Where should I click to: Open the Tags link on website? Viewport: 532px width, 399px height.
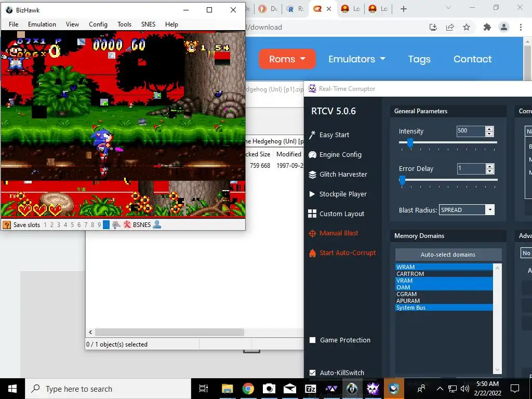click(x=419, y=59)
